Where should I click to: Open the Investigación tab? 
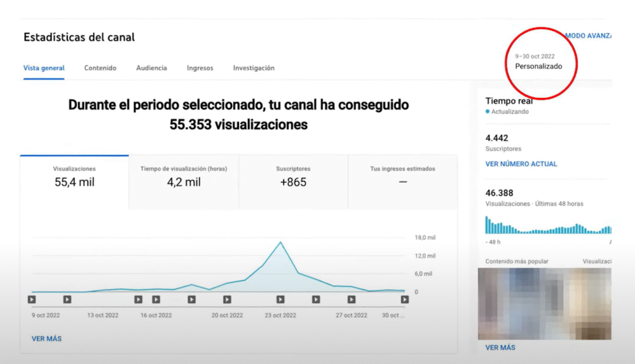click(254, 68)
